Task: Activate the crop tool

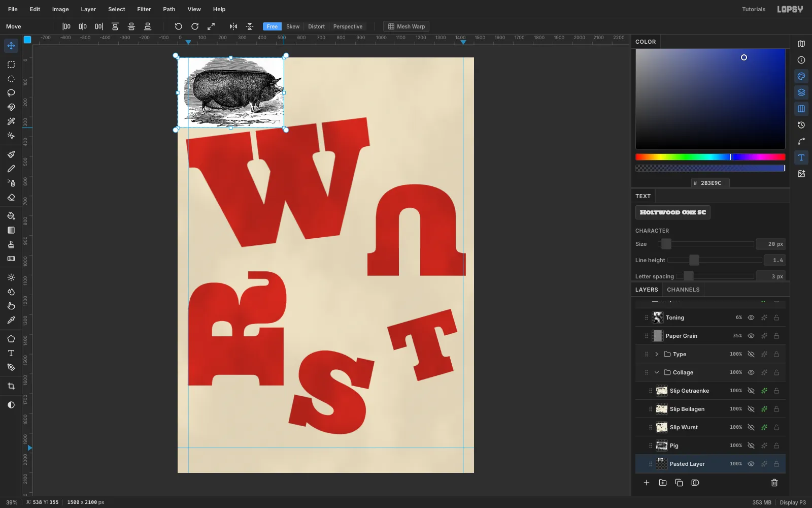Action: [x=11, y=386]
